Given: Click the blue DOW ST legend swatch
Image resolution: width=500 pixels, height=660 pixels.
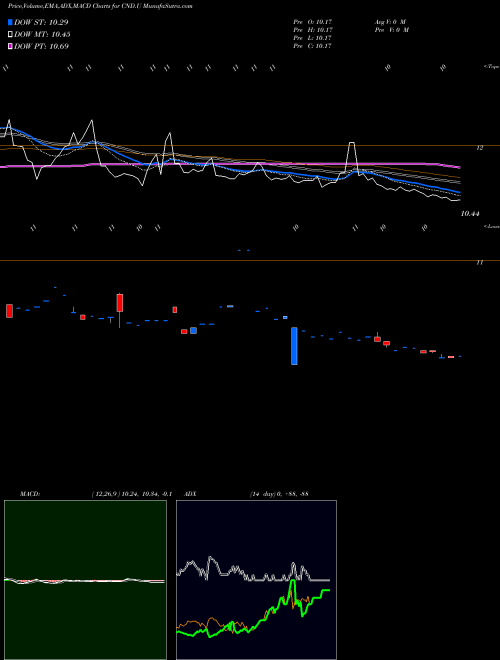Looking at the screenshot, I should (10, 22).
